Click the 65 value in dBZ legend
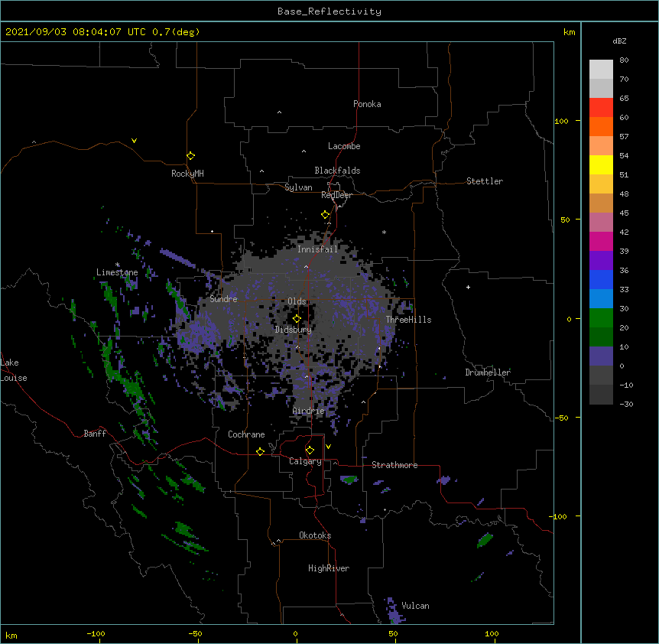Viewport: 659px width, 644px height. click(x=624, y=99)
